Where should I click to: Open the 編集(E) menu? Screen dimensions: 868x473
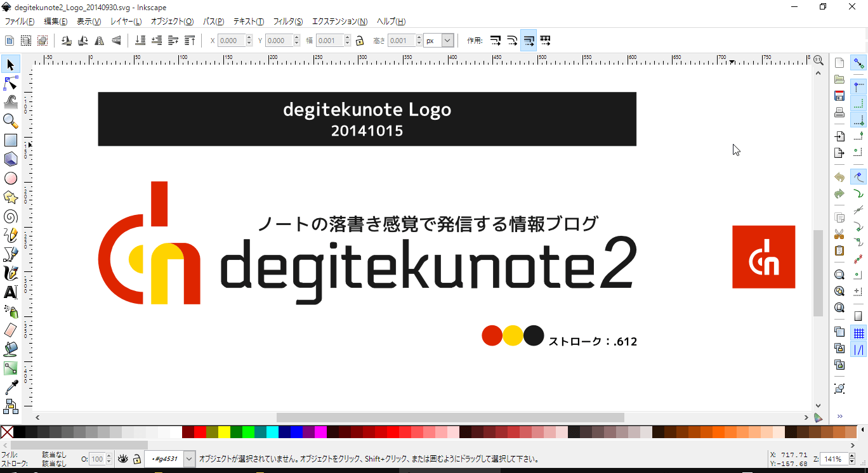pos(55,22)
